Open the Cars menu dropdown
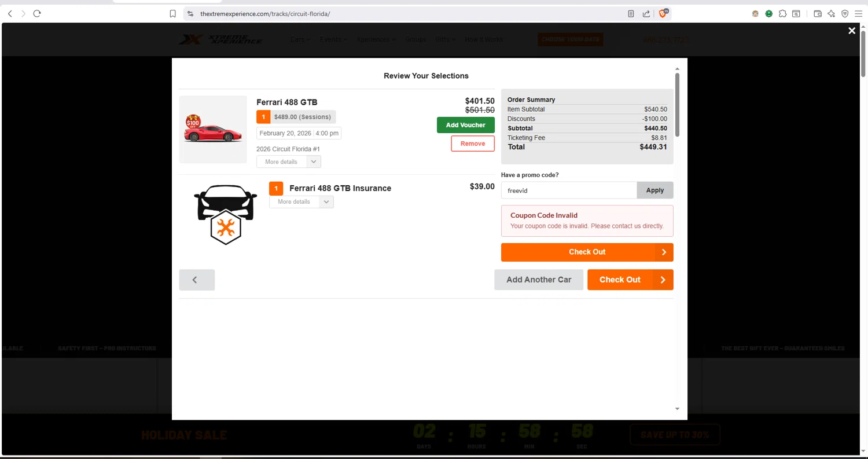Viewport: 868px width, 459px height. pyautogui.click(x=300, y=39)
